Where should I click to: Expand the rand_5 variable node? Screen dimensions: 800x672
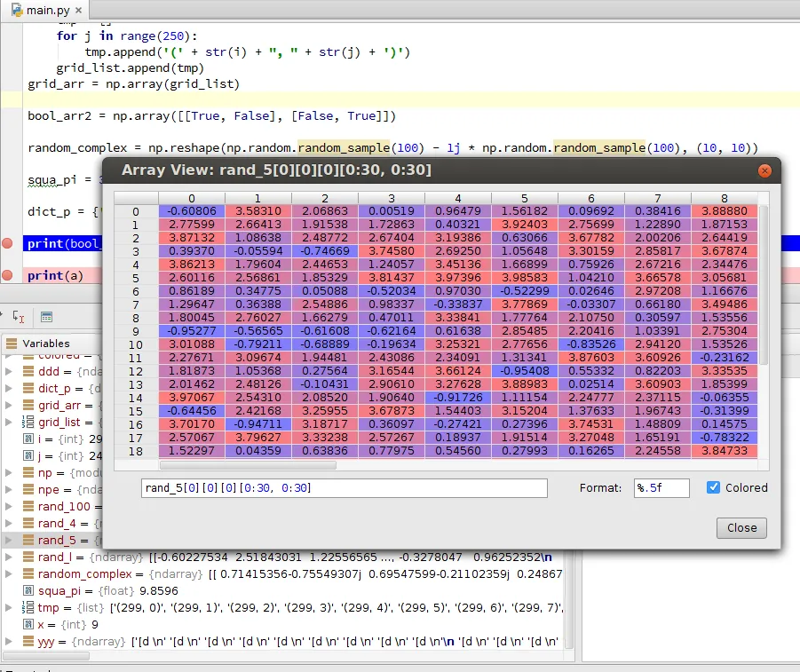(x=9, y=541)
